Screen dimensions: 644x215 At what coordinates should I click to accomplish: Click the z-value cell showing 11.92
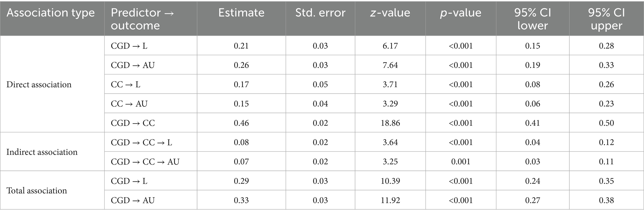(x=390, y=200)
